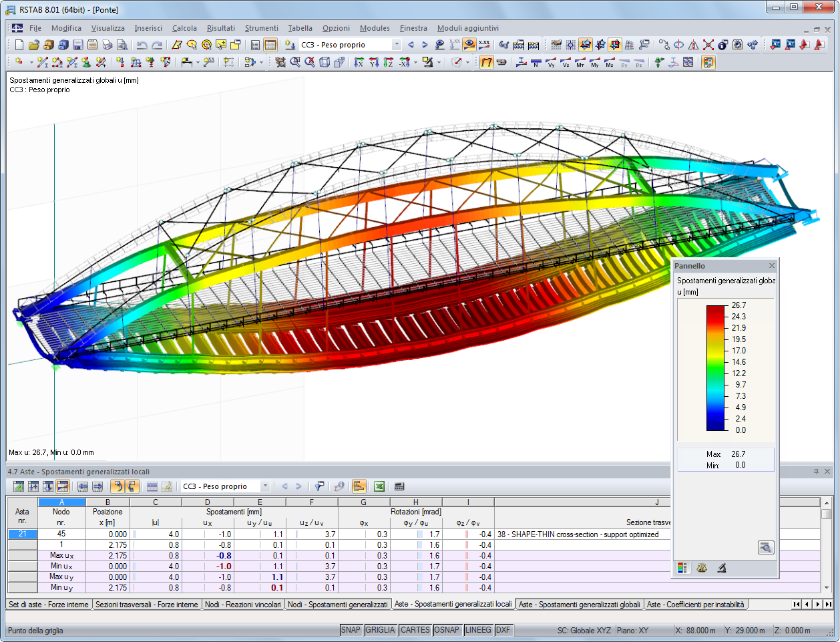This screenshot has height=642, width=840.
Task: Toggle the control panel button
Action: [x=708, y=62]
